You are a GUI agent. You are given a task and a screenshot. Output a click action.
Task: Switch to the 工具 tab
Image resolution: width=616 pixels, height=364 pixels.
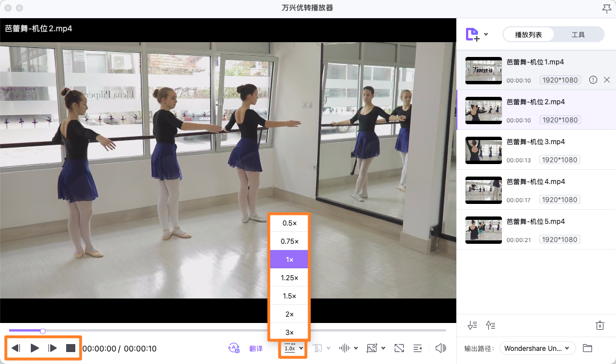[x=578, y=35]
